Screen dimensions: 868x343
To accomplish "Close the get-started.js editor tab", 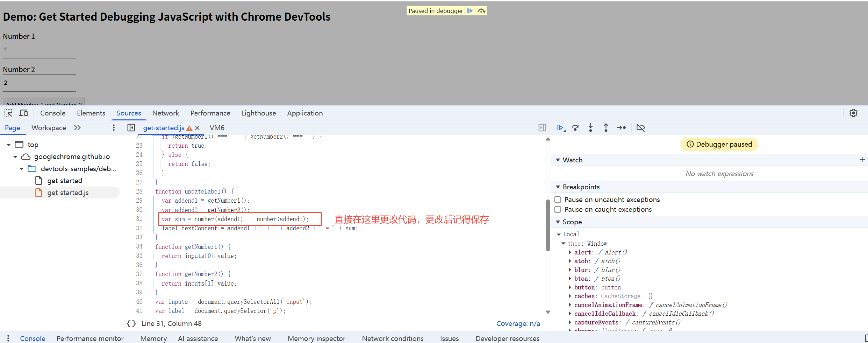I will coord(198,128).
